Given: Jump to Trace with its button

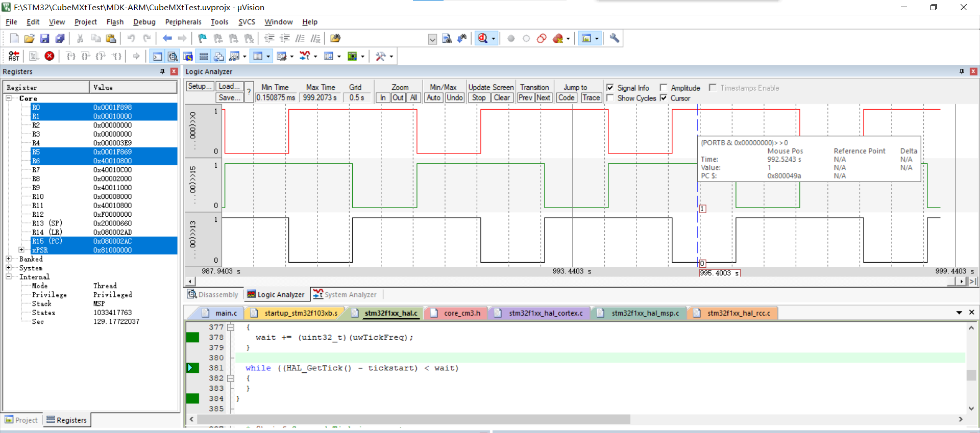Looking at the screenshot, I should 591,98.
